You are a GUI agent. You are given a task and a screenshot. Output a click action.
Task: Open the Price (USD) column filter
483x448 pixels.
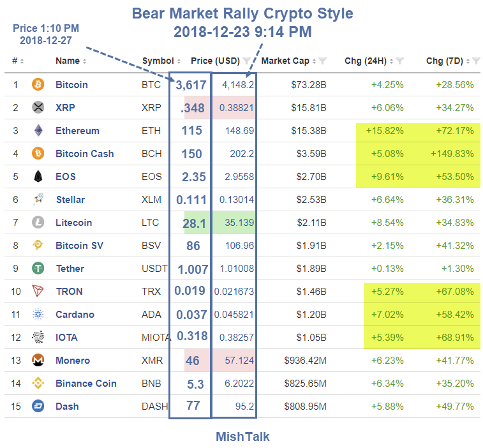click(247, 61)
